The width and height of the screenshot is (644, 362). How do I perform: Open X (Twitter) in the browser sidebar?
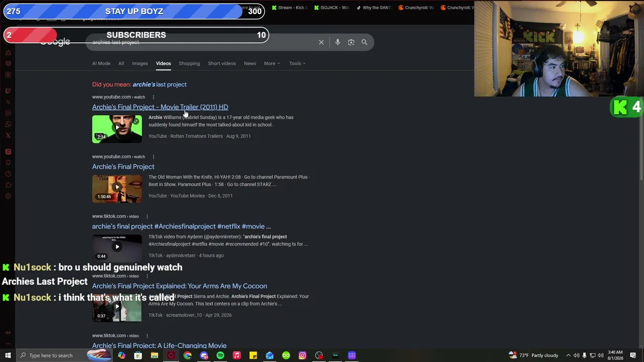[x=8, y=135]
